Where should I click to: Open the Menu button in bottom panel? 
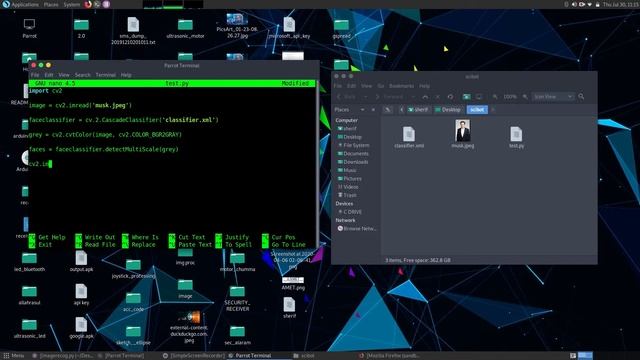coord(14,356)
